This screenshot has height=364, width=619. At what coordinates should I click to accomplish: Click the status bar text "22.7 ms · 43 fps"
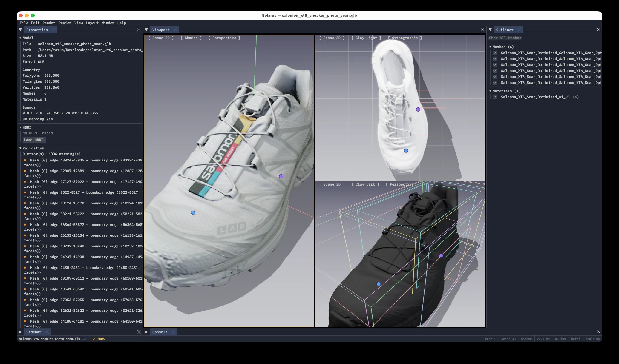[x=551, y=339]
